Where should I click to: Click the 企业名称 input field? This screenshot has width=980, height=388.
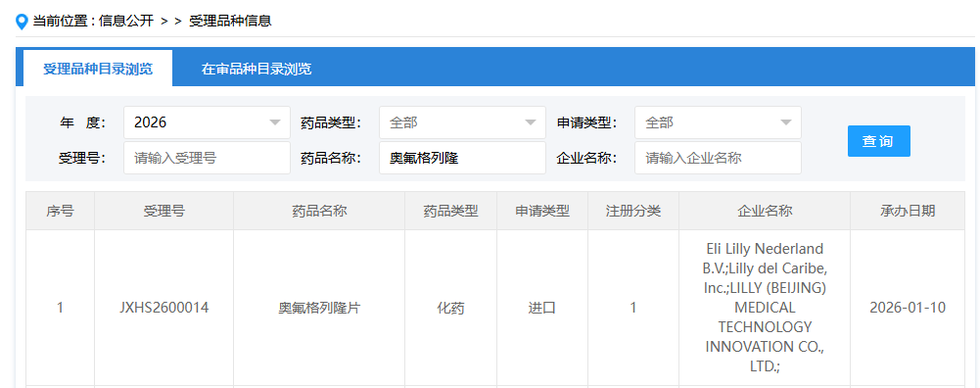[719, 158]
